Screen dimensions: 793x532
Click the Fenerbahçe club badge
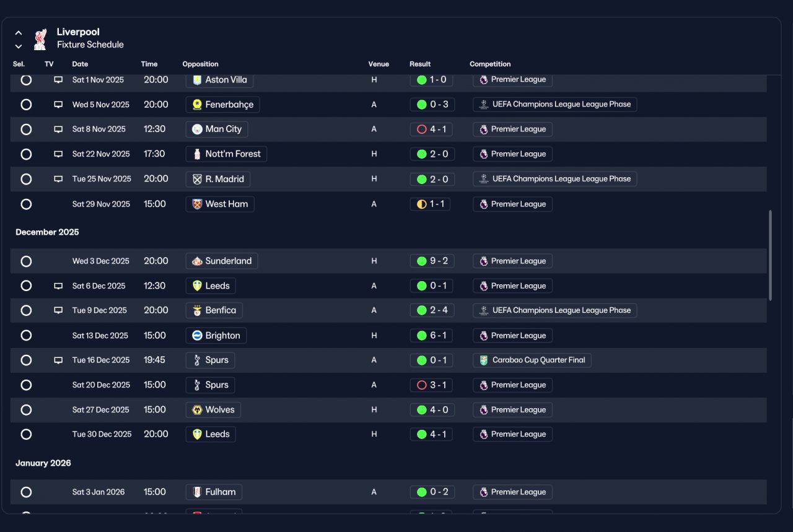point(197,105)
